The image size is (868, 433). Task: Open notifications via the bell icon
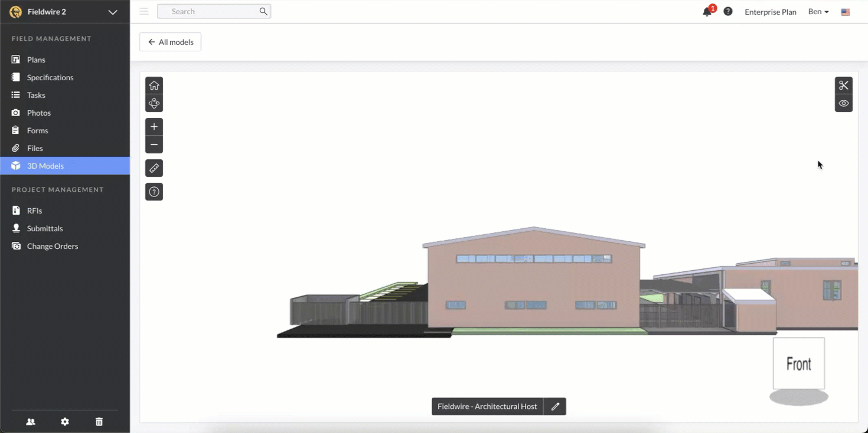(x=707, y=11)
